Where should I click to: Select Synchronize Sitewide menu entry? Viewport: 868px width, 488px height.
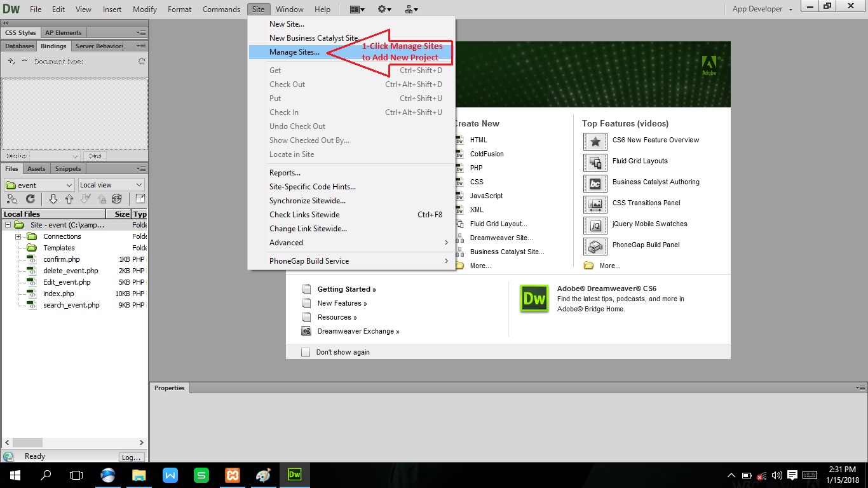[351, 201]
